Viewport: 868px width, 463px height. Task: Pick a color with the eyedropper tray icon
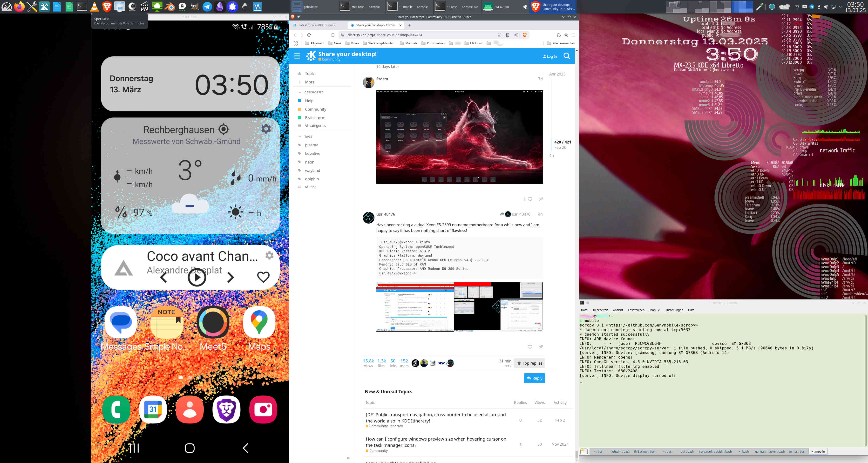[759, 7]
